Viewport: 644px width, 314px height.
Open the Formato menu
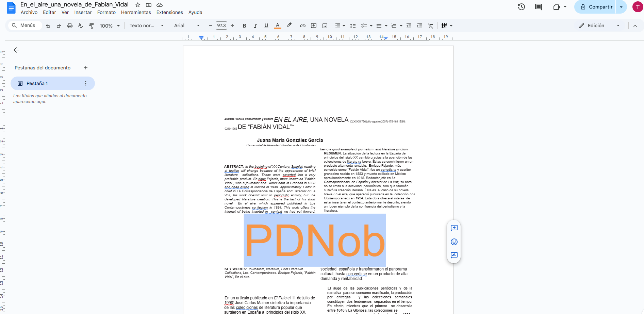point(106,12)
